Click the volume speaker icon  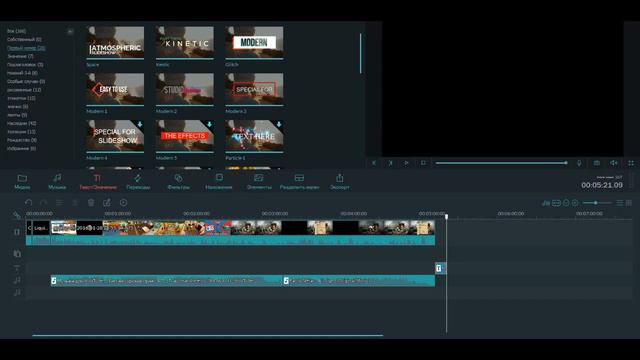(x=613, y=163)
